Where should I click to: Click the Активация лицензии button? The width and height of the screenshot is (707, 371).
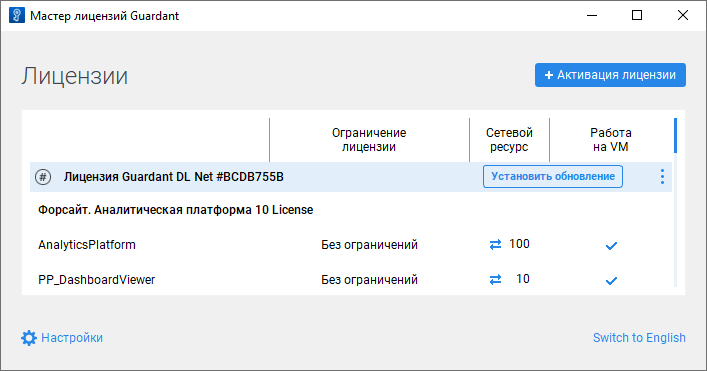(610, 75)
